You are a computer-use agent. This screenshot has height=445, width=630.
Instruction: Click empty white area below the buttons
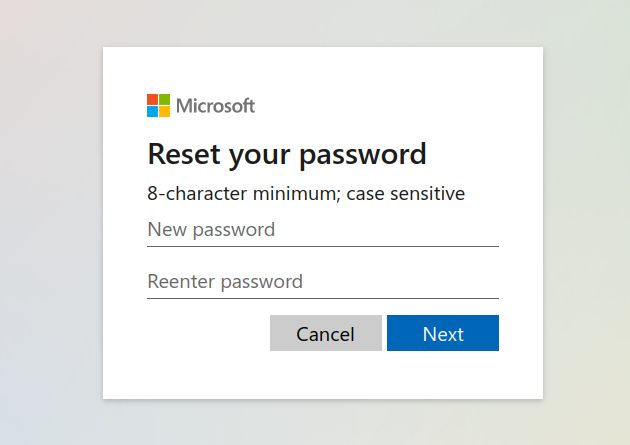pos(323,376)
